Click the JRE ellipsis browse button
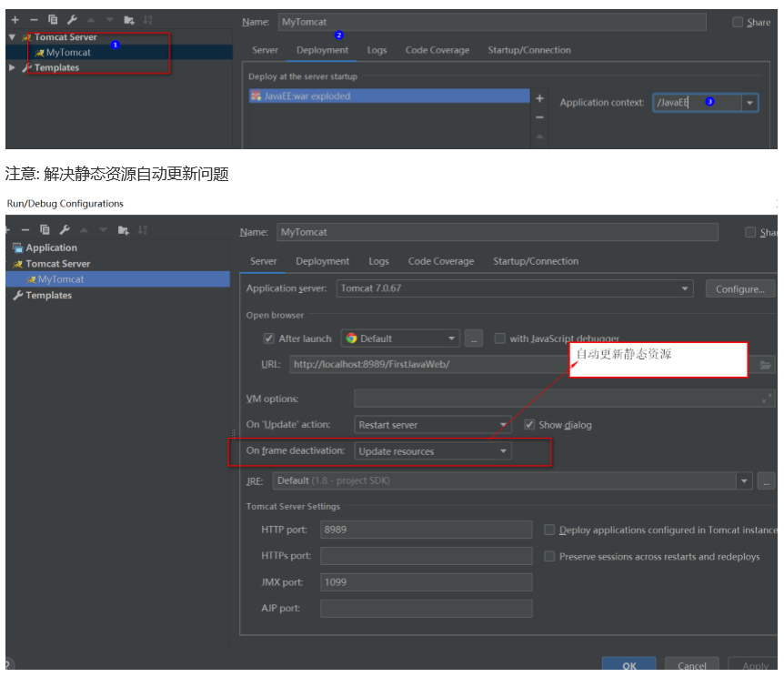The image size is (784, 677). (x=766, y=481)
